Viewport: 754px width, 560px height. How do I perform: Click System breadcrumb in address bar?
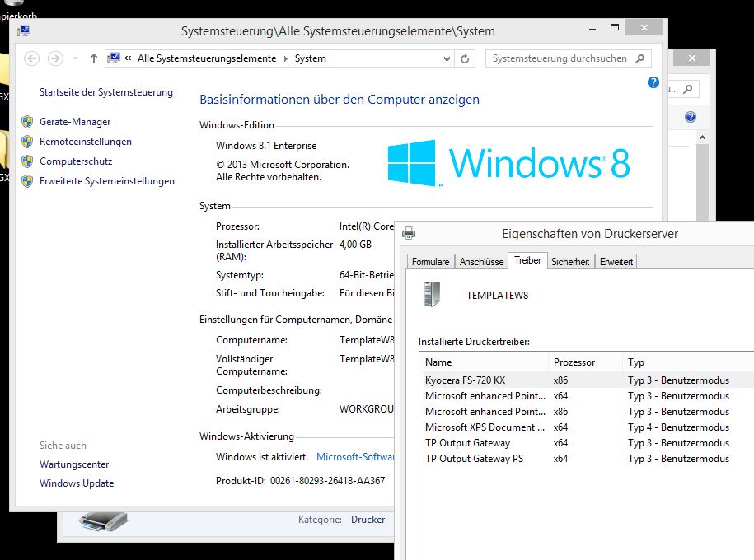pos(310,58)
